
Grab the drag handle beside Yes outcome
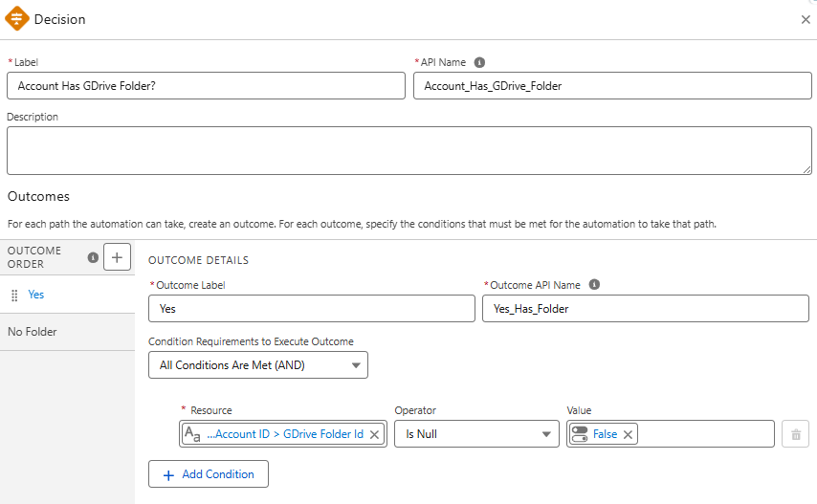click(14, 296)
